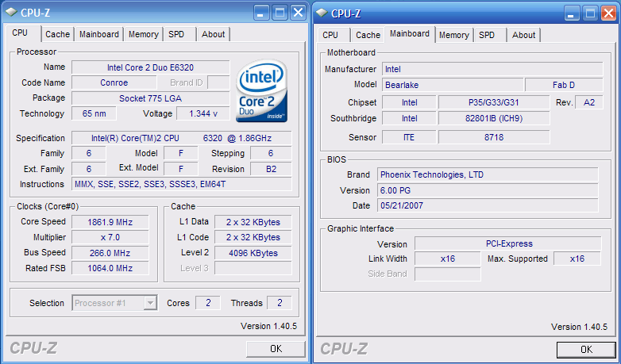The height and width of the screenshot is (364, 621).
Task: Click the Sensor model value '8718'
Action: pos(494,137)
